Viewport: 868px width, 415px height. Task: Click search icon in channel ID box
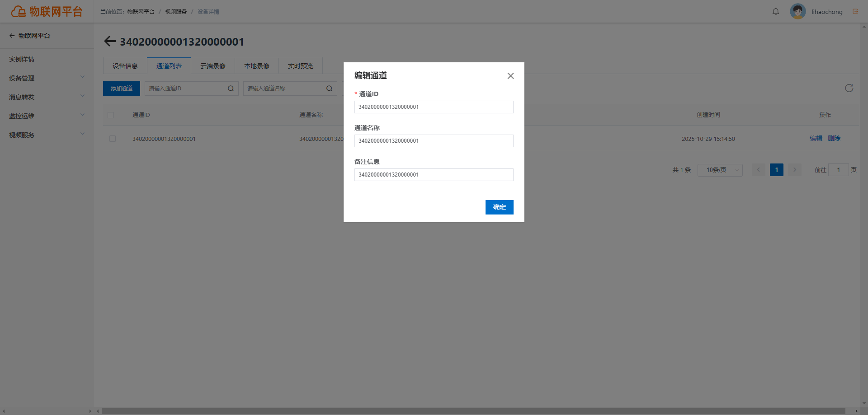coord(231,89)
